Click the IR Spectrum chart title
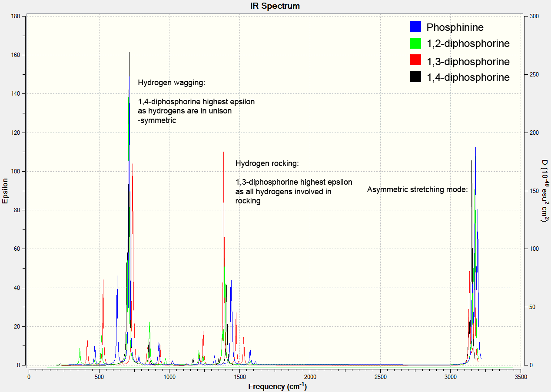 (x=275, y=6)
